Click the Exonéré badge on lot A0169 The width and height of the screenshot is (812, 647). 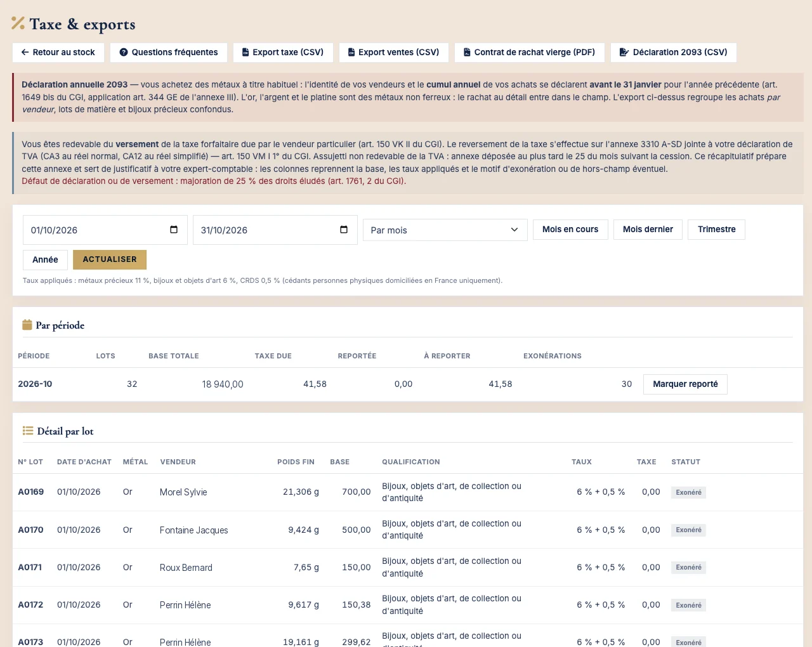[x=688, y=492]
